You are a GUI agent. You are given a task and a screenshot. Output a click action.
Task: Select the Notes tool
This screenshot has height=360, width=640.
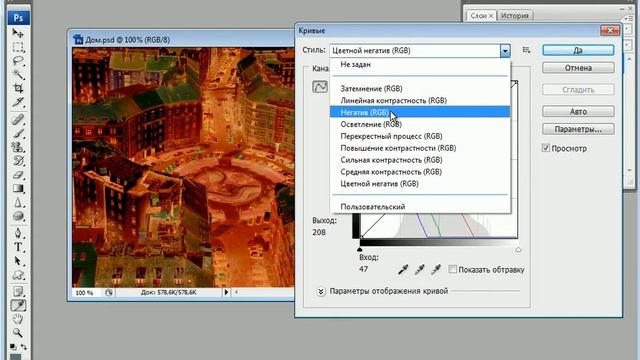pyautogui.click(x=18, y=291)
